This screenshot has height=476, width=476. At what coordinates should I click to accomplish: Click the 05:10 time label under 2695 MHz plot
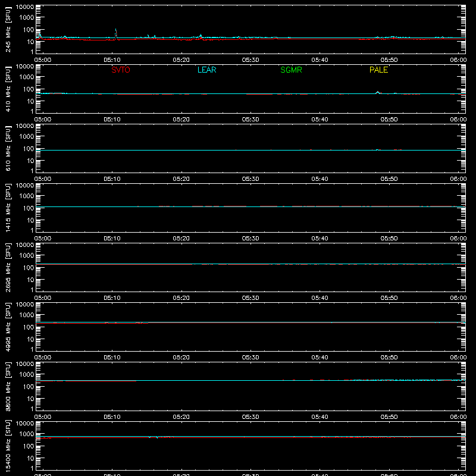112,298
